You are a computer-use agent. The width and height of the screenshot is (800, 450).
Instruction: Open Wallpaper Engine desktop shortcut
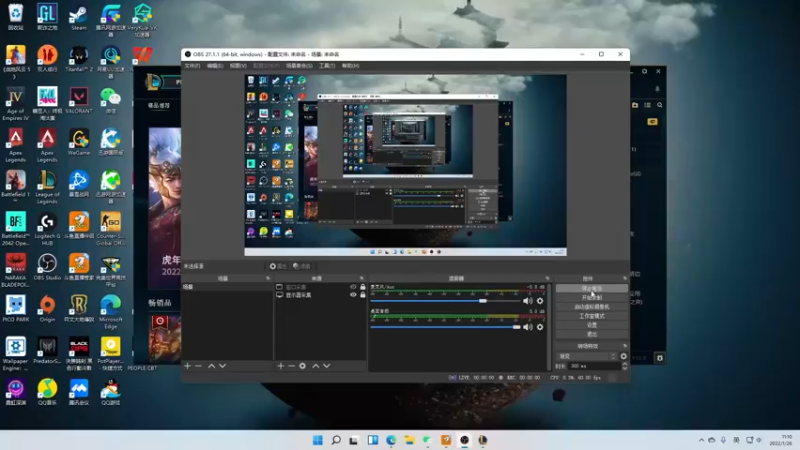point(15,354)
